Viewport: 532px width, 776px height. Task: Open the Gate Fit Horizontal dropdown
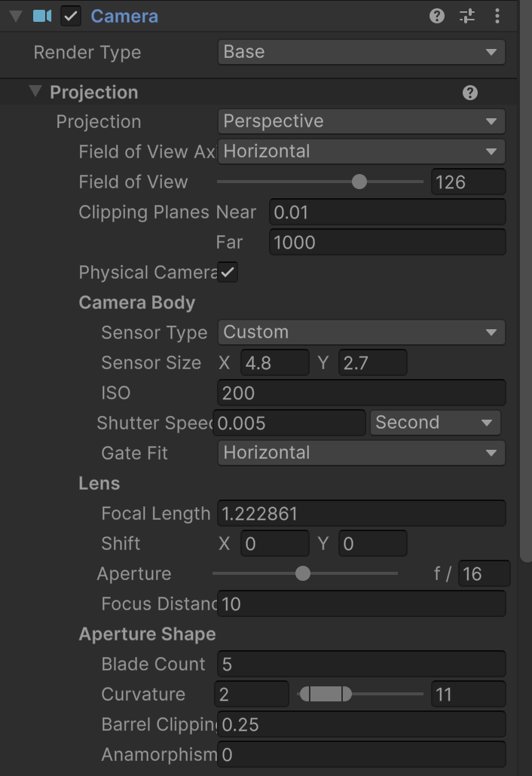pyautogui.click(x=361, y=453)
